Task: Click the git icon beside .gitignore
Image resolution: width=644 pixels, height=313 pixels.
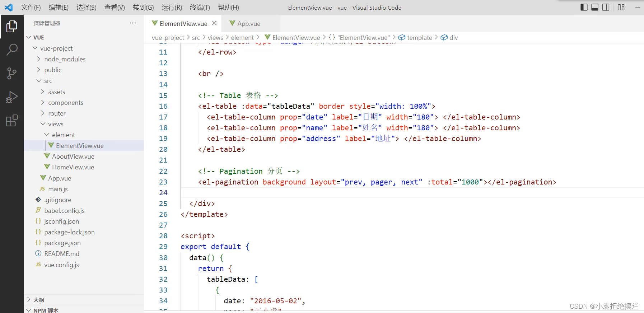Action: pos(38,200)
